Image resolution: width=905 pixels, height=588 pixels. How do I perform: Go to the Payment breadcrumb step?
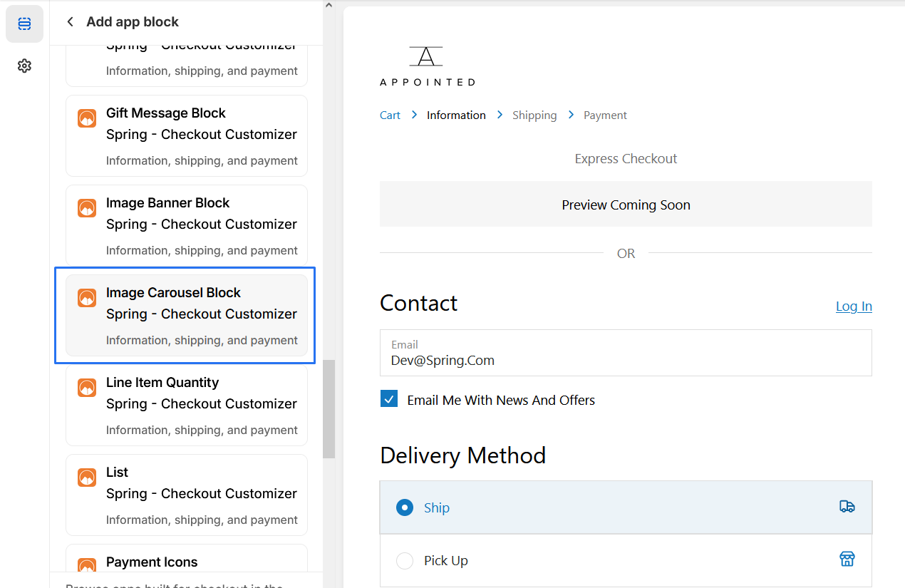coord(605,115)
